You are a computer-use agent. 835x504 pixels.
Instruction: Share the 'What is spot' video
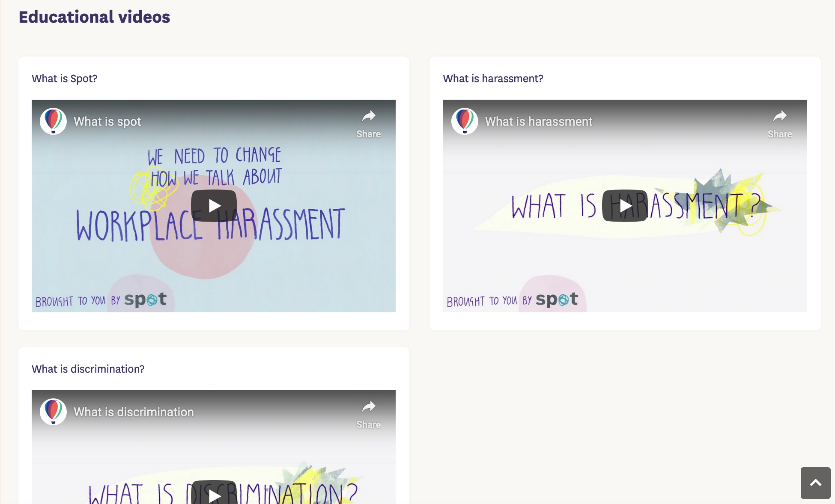click(368, 124)
